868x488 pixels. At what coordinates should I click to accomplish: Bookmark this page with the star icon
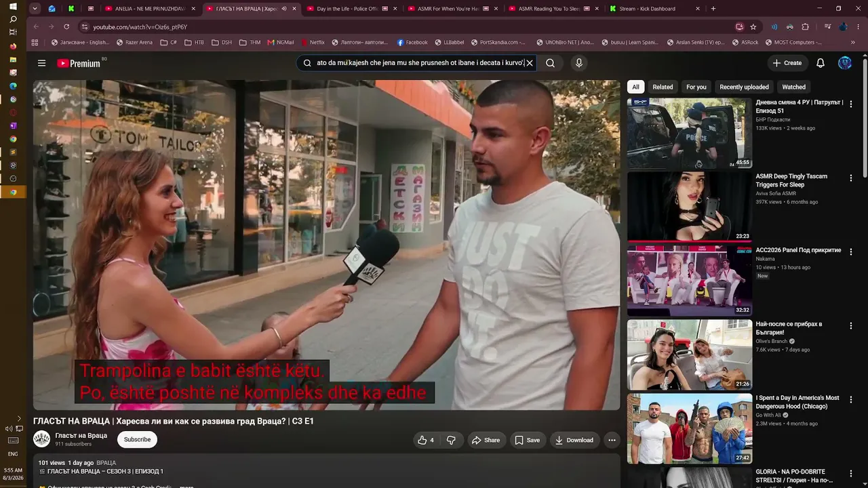753,26
